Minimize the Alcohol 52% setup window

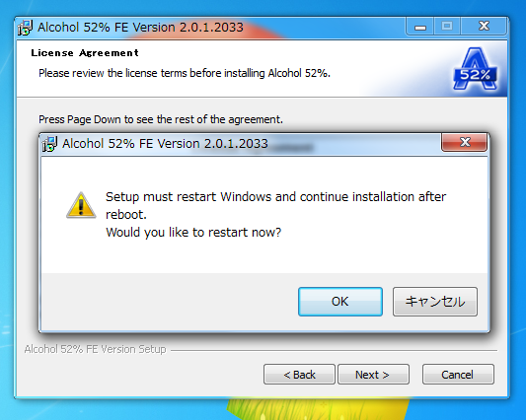click(420, 27)
